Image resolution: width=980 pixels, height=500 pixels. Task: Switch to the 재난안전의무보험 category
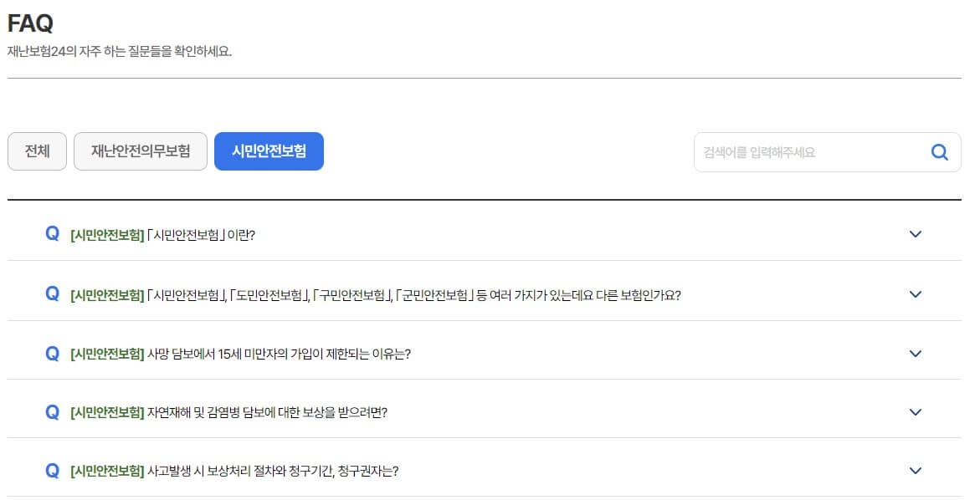point(140,151)
